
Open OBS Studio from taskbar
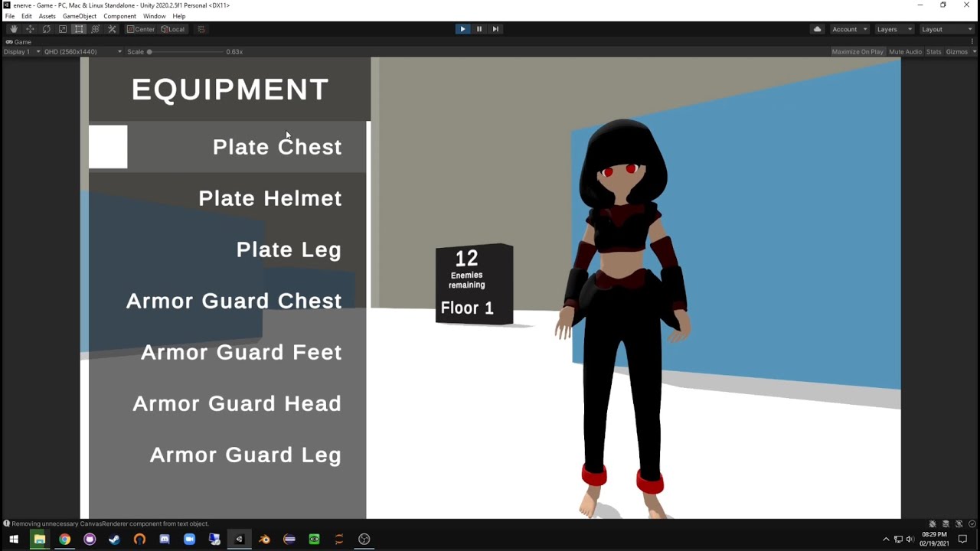click(364, 540)
